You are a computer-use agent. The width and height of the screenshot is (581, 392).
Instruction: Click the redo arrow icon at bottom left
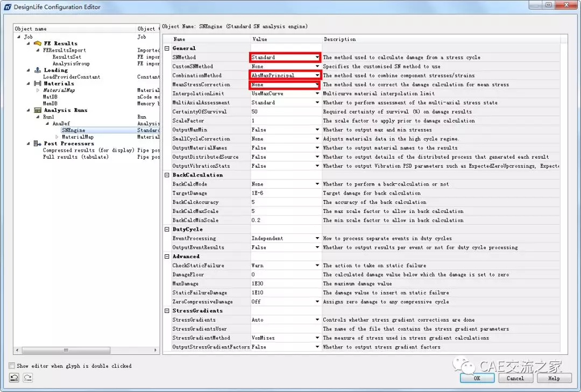pyautogui.click(x=28, y=377)
